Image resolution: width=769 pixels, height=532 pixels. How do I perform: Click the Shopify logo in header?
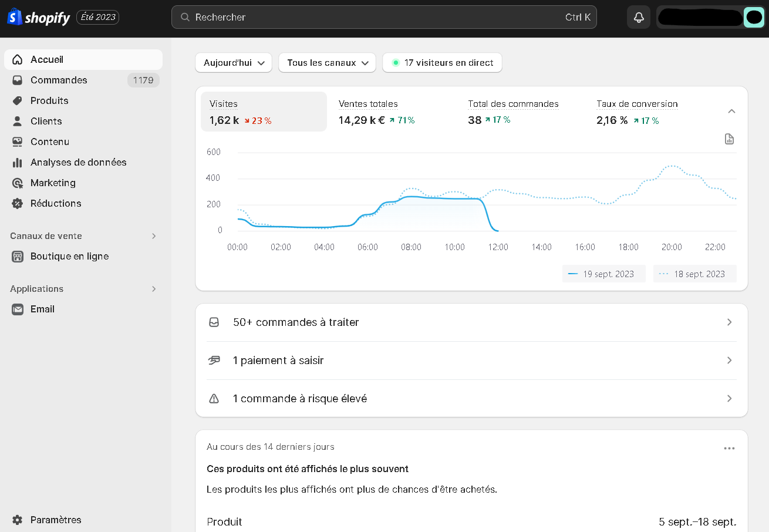tap(39, 18)
